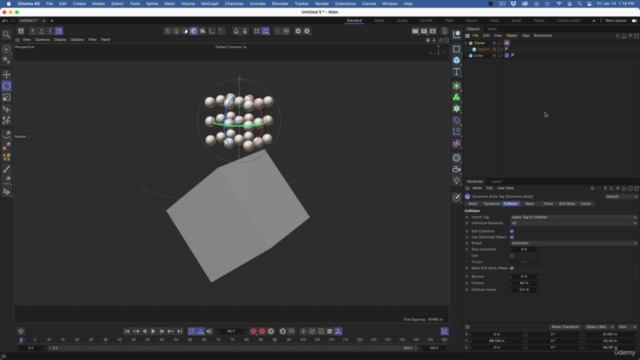The image size is (640, 360).
Task: Click back arrow in Attributes manager
Action: (593, 189)
